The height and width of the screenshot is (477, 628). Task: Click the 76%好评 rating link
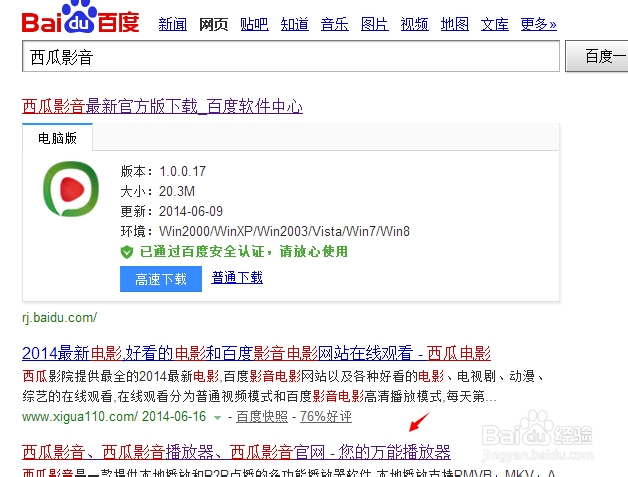(x=326, y=417)
